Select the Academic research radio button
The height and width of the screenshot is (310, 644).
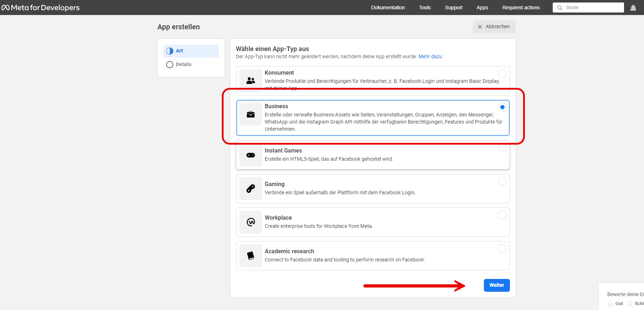click(x=502, y=249)
